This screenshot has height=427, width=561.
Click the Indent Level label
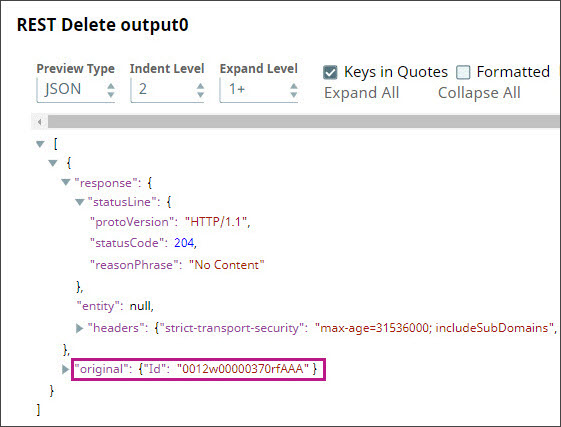pyautogui.click(x=167, y=68)
